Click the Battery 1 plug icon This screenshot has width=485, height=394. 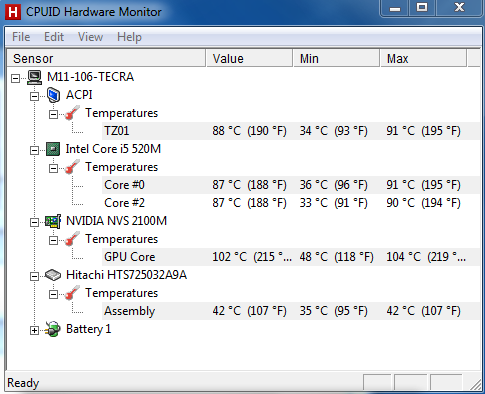coord(53,329)
